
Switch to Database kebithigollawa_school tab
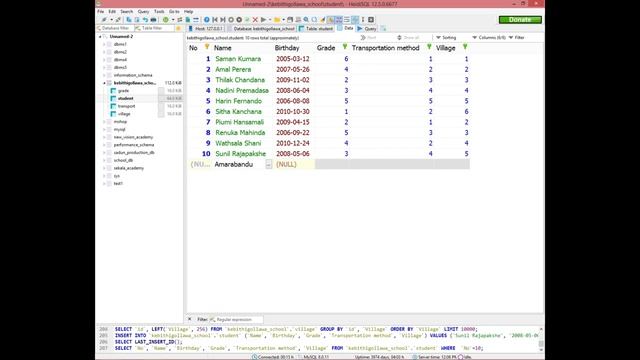point(261,29)
